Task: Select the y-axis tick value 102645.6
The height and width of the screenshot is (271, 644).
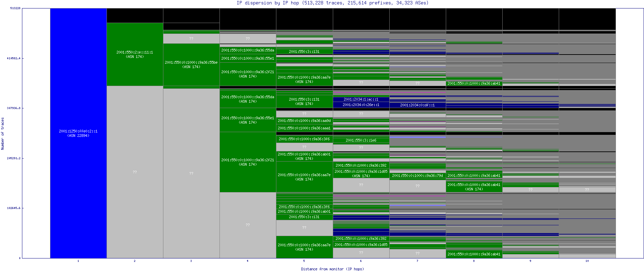Action: (x=14, y=208)
